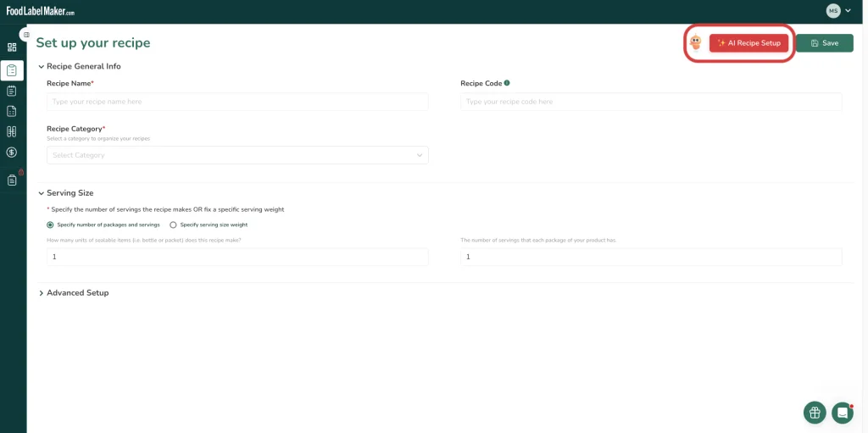This screenshot has height=433, width=868.
Task: Open the locked clipboard icon in sidebar
Action: [x=12, y=180]
